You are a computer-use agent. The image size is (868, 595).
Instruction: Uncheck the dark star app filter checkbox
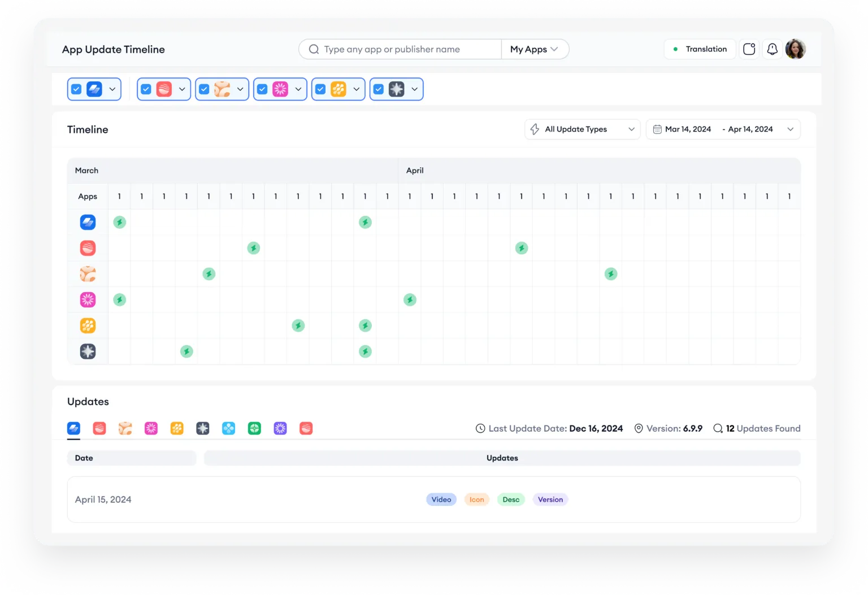[379, 89]
